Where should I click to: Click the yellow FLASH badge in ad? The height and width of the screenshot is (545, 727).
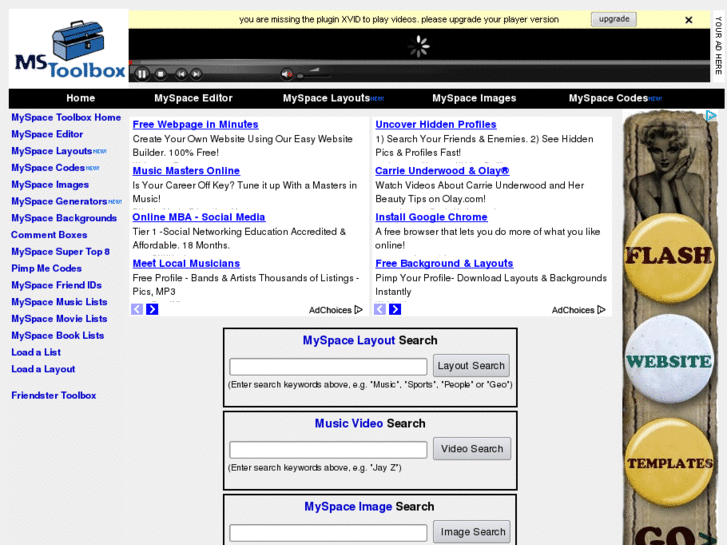click(x=669, y=257)
